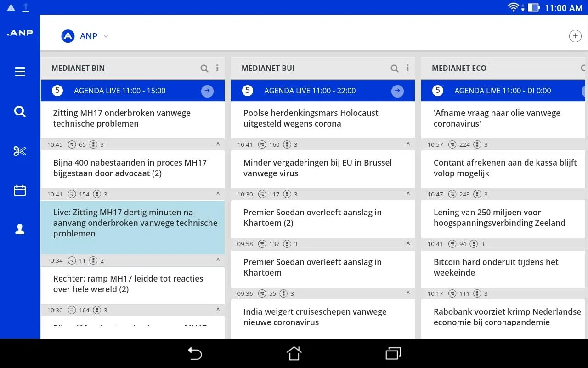
Task: Open the user profile icon in sidebar
Action: 20,230
